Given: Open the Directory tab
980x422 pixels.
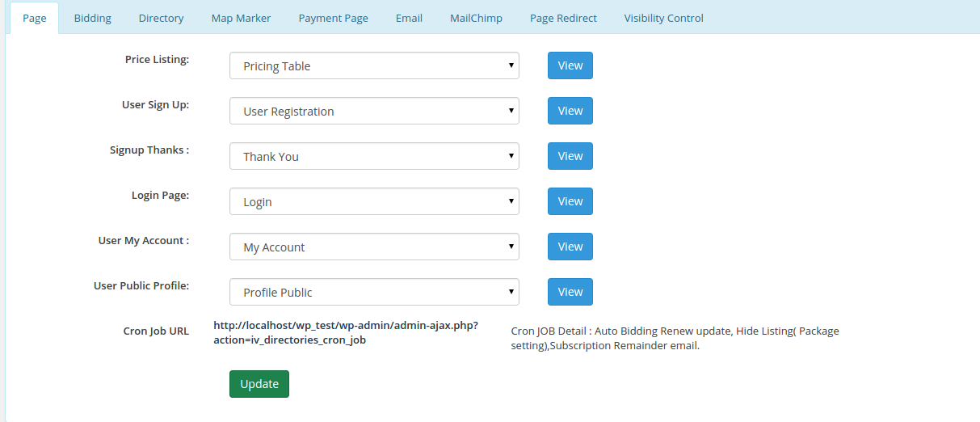Looking at the screenshot, I should pos(161,18).
